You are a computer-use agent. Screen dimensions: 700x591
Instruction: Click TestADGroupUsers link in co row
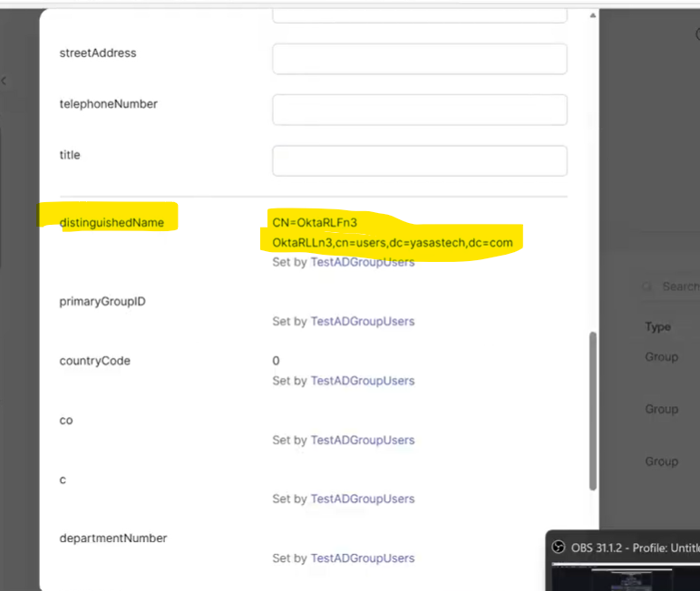point(362,440)
